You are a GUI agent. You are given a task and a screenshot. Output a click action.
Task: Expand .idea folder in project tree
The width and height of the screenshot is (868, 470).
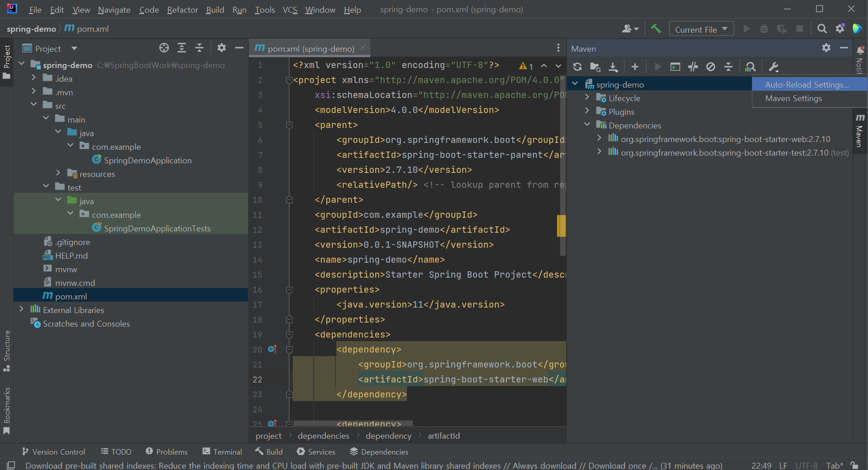pyautogui.click(x=34, y=78)
